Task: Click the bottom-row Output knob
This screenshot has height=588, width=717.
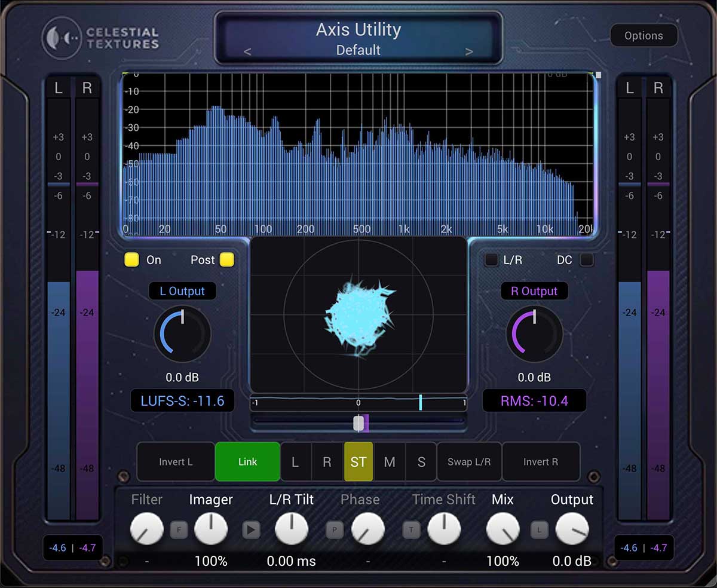Action: coord(572,529)
